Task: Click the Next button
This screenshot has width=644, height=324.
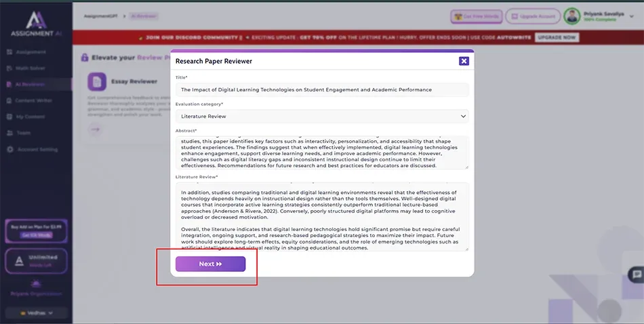Action: pyautogui.click(x=210, y=264)
